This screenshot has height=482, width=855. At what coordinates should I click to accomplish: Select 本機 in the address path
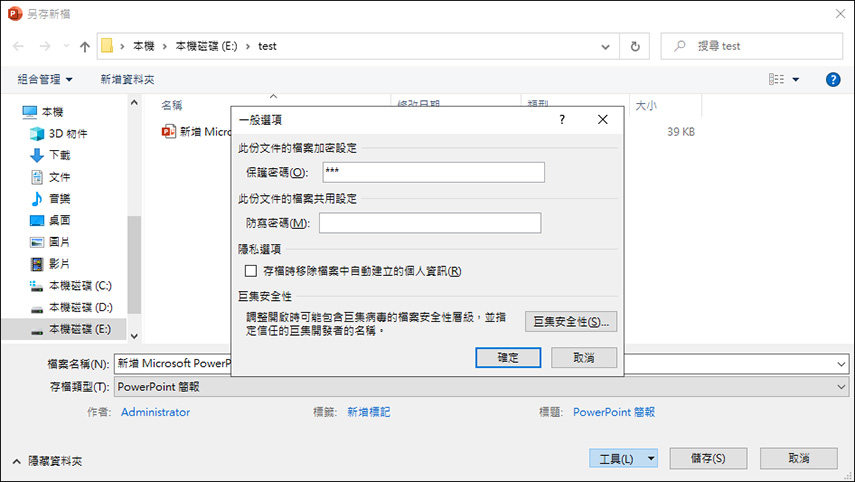(x=144, y=46)
